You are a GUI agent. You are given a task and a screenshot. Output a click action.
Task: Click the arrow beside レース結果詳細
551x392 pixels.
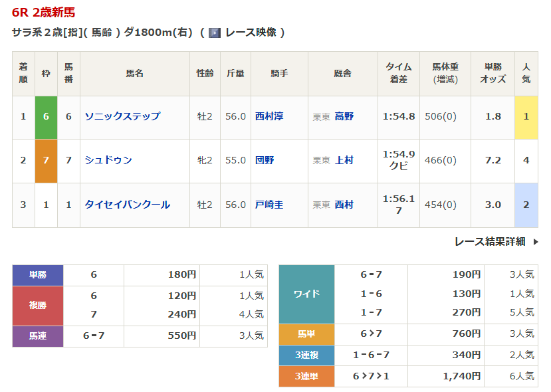[x=536, y=242]
